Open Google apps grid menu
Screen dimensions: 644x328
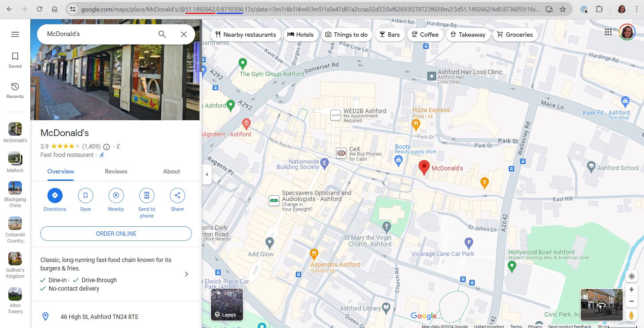coord(608,32)
